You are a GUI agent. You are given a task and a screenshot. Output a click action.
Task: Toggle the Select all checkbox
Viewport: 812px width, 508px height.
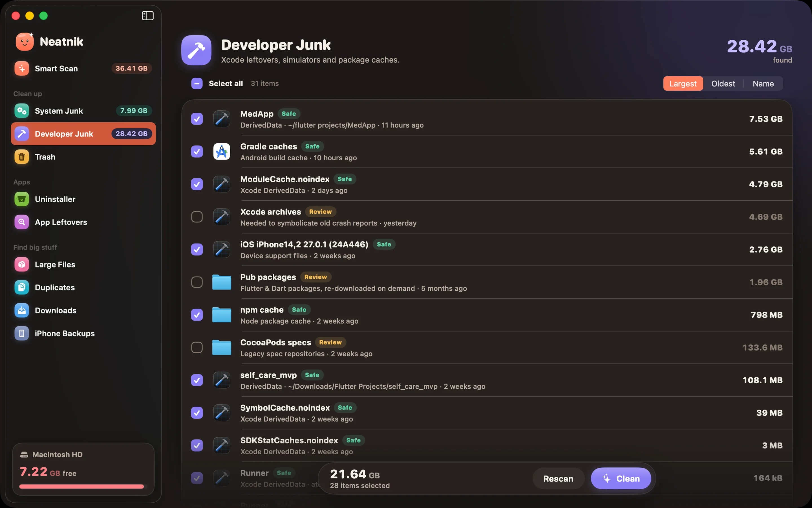click(197, 83)
